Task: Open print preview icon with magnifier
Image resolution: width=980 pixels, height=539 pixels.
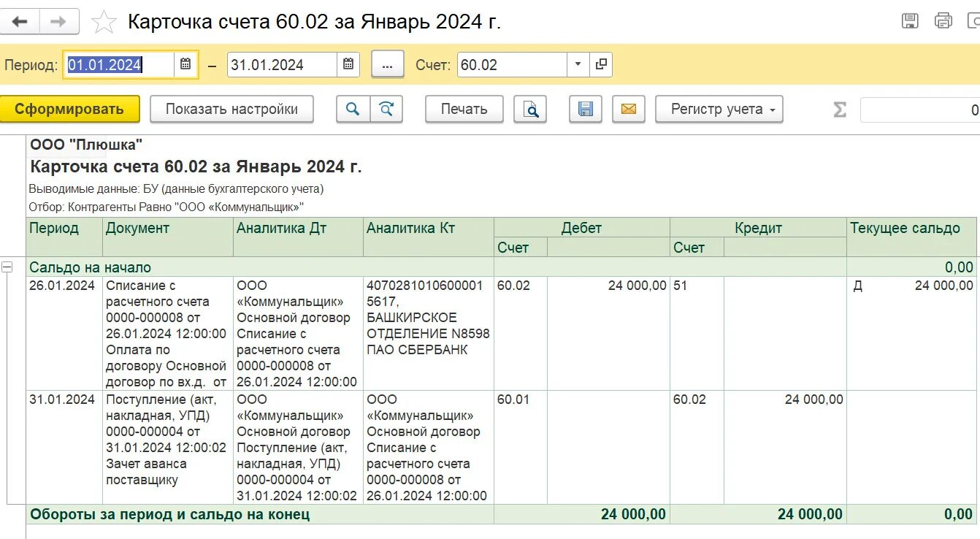Action: click(530, 110)
